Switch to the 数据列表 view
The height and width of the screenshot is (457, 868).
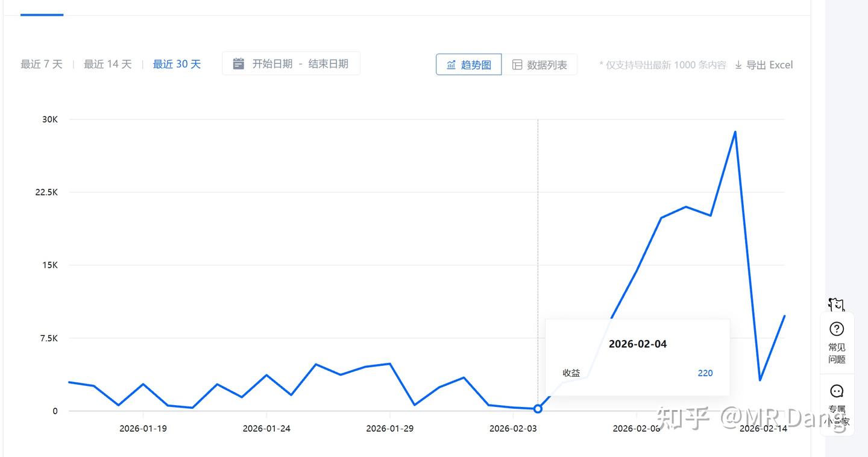pyautogui.click(x=539, y=65)
